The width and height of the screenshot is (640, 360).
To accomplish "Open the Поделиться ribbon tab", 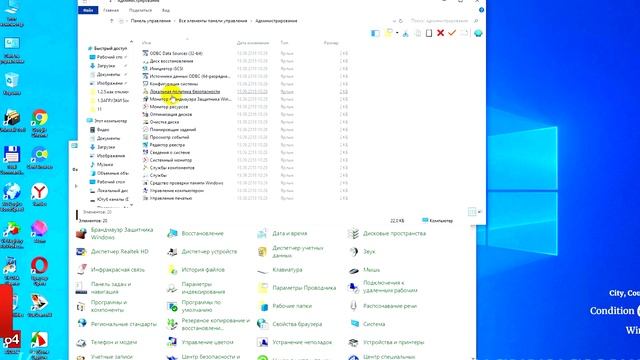I will (140, 10).
